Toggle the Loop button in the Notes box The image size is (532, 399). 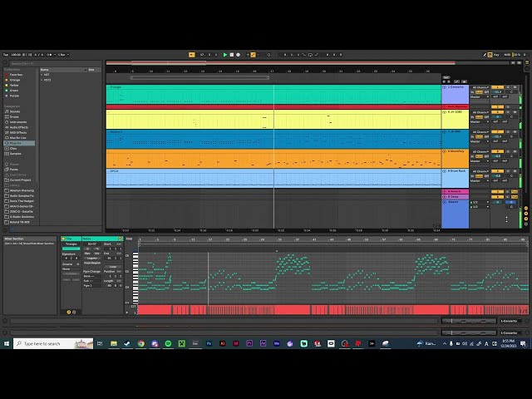(113, 267)
